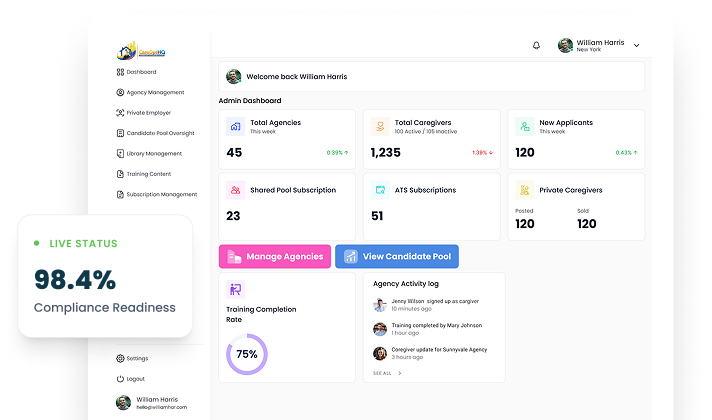
Task: Select Logout in sidebar
Action: pos(131,379)
